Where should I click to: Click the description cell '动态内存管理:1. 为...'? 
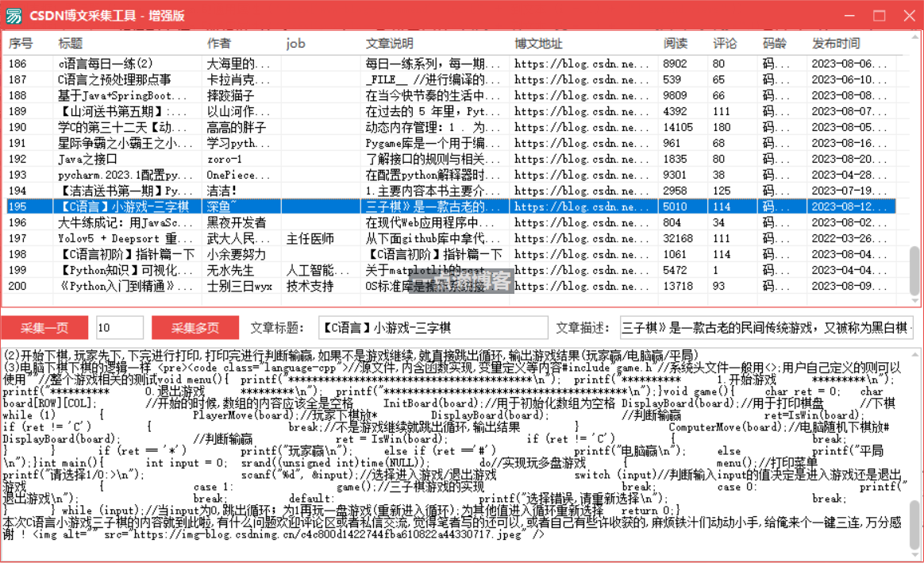[433, 127]
